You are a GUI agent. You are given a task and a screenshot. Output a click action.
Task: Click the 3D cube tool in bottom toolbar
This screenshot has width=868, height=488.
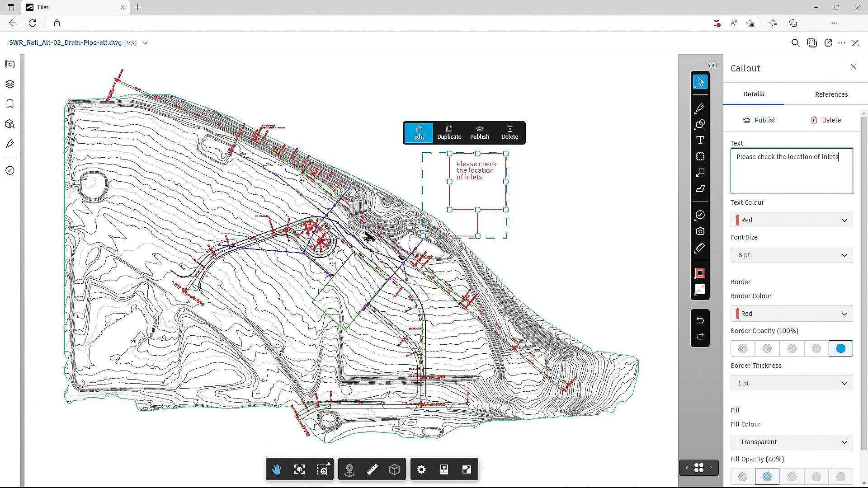[x=395, y=469]
